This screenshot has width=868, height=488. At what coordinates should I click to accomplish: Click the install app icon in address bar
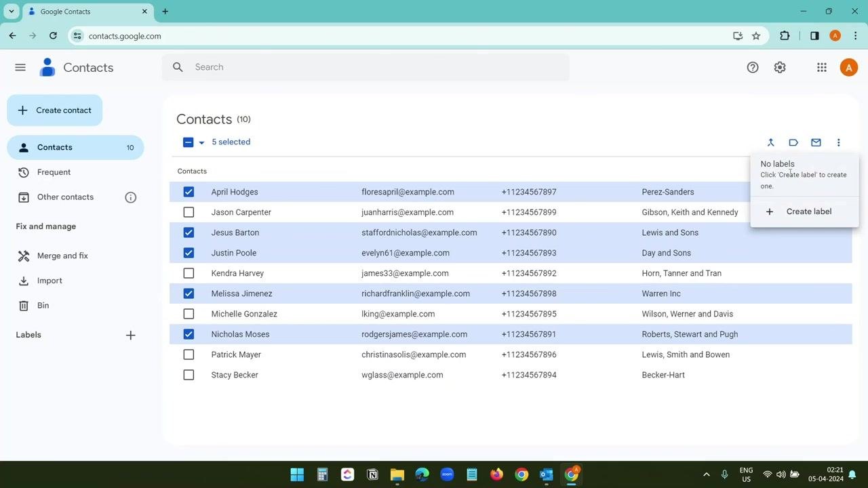click(738, 36)
